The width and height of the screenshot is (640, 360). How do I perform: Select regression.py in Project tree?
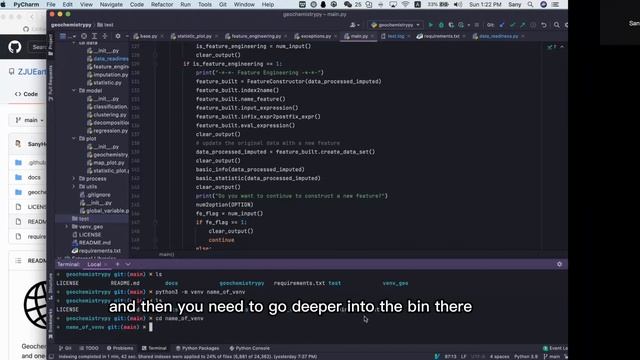107,131
